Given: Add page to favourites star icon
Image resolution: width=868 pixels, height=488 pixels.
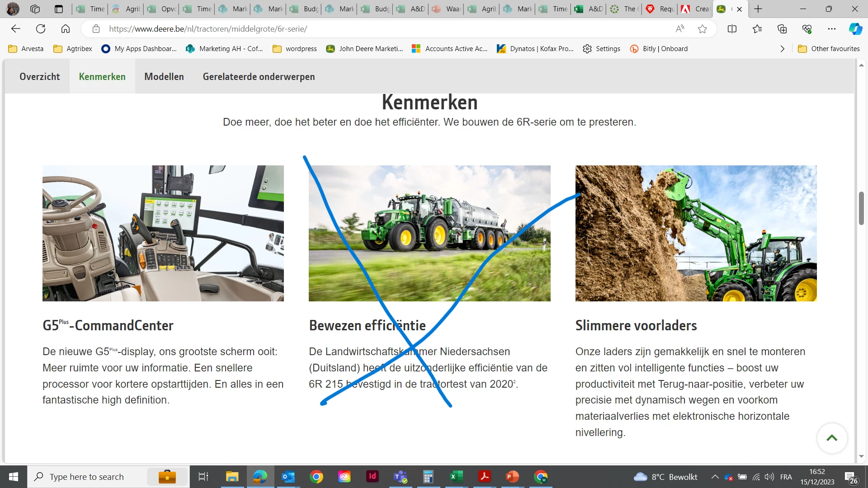Looking at the screenshot, I should tap(702, 29).
